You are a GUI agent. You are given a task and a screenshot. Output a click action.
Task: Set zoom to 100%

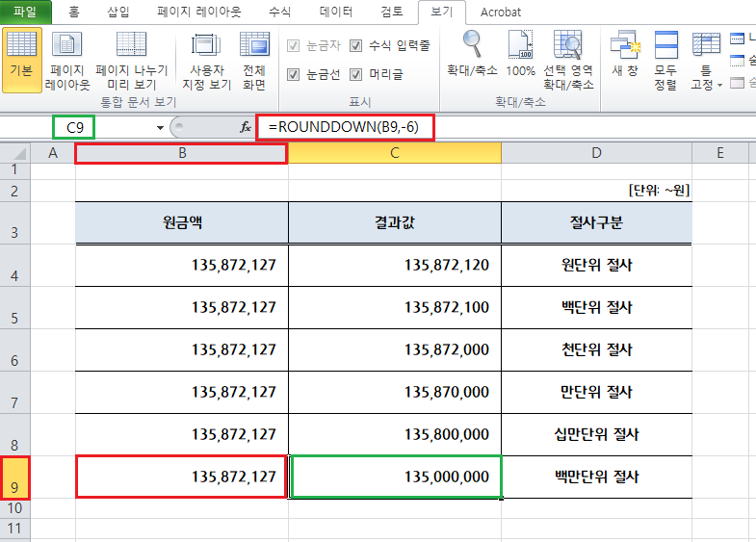[520, 54]
